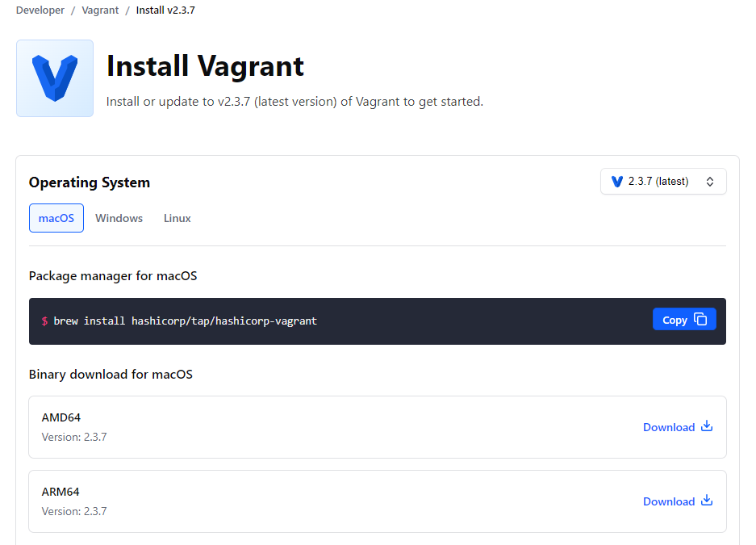Open the Vagrant breadcrumb link
The height and width of the screenshot is (545, 756).
click(x=99, y=10)
